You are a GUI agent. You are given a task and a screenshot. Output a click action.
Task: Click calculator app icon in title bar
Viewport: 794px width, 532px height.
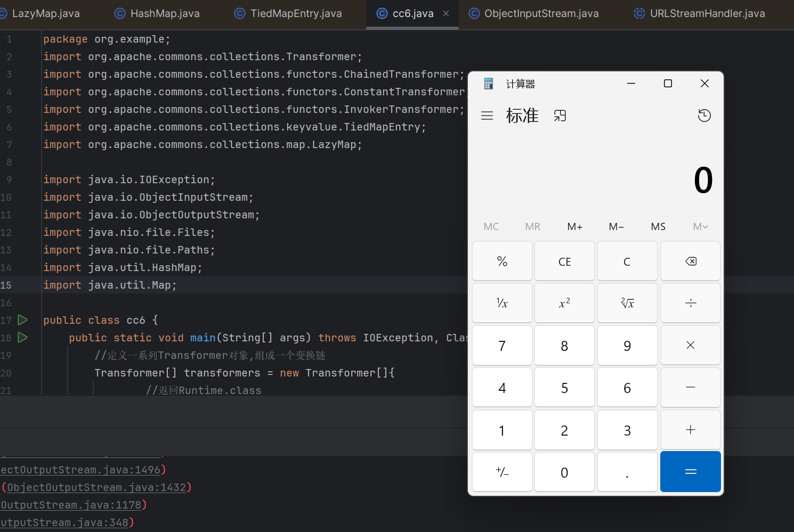(x=488, y=84)
